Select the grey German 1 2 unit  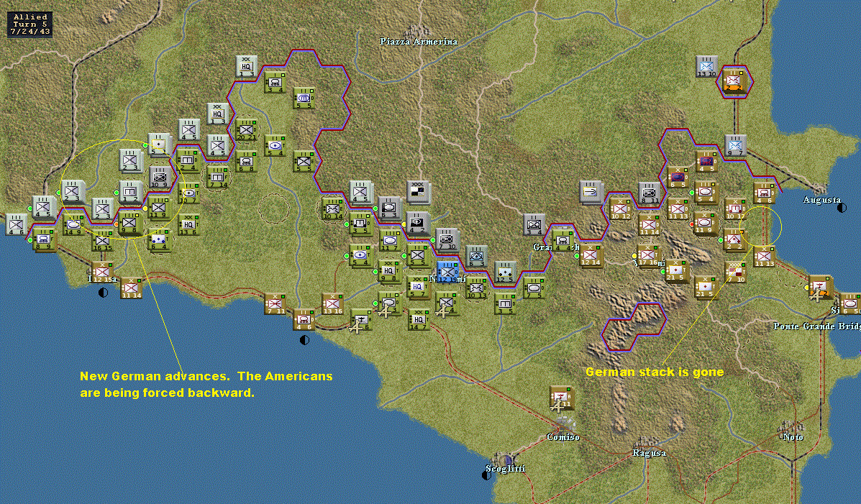coord(130,192)
